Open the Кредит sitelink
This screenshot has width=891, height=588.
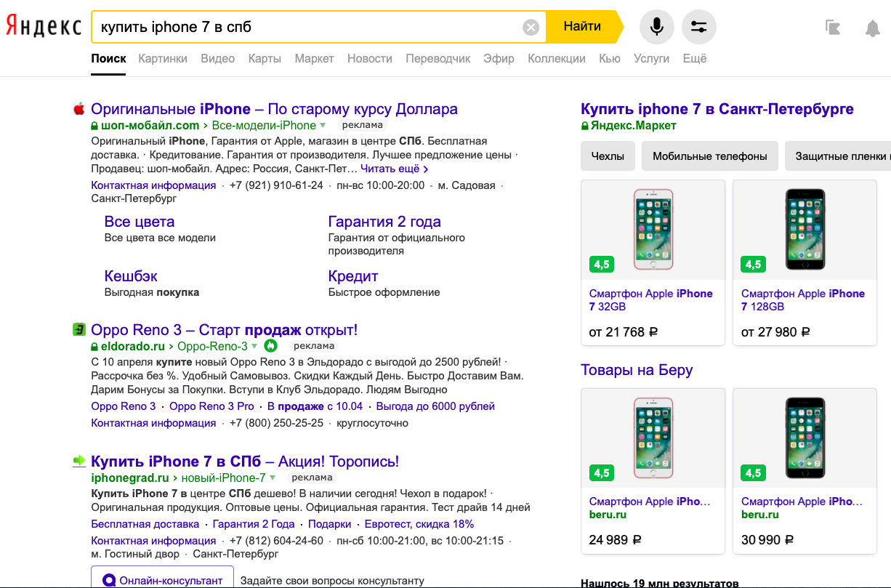tap(353, 276)
